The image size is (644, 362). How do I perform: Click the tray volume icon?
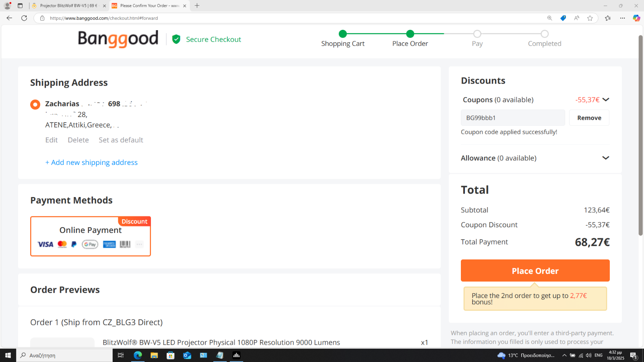[588, 355]
